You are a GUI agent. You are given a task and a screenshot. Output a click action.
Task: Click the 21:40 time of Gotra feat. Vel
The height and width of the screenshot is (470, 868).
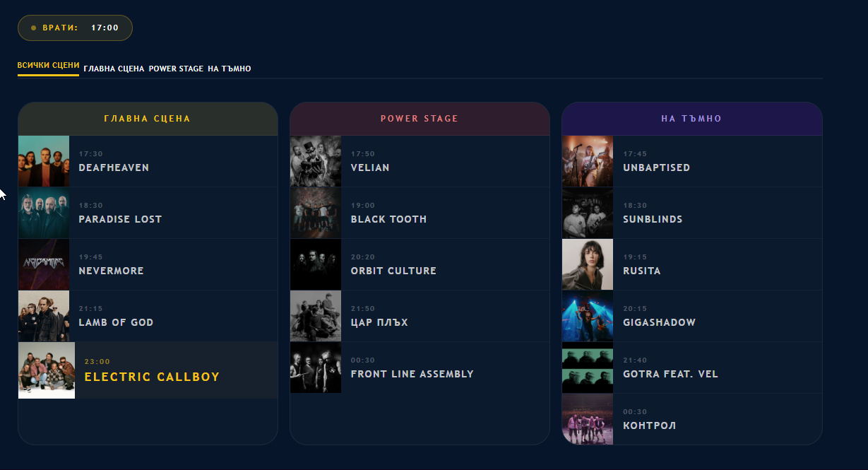(635, 360)
